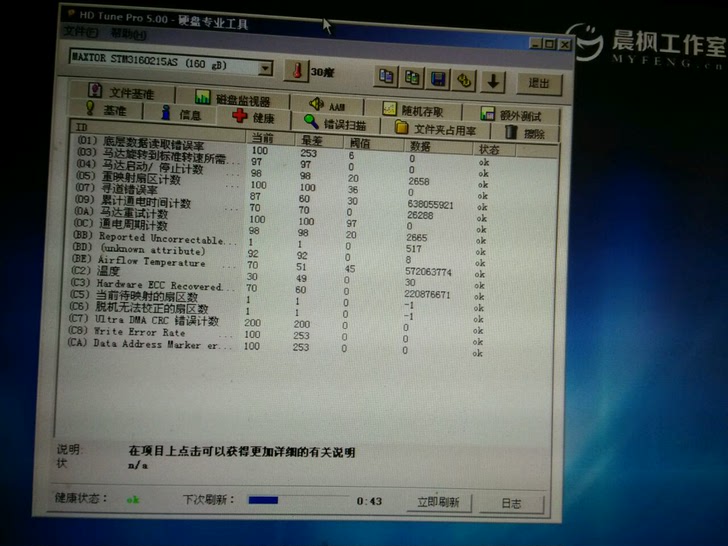Open the 日志 log button
This screenshot has height=546, width=728.
[511, 503]
